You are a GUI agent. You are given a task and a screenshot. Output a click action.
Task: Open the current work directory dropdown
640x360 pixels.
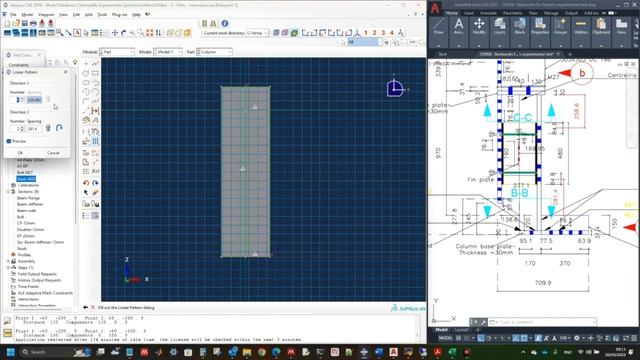[257, 33]
